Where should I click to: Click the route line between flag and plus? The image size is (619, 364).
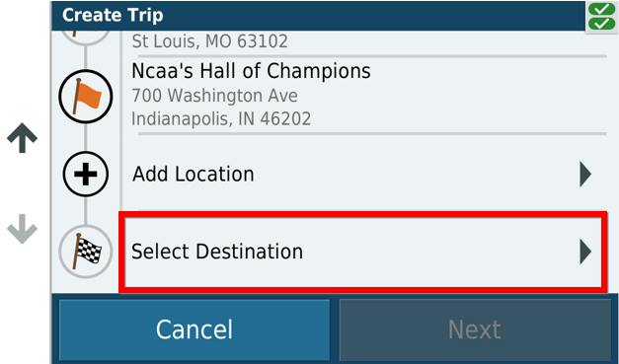coord(86,137)
